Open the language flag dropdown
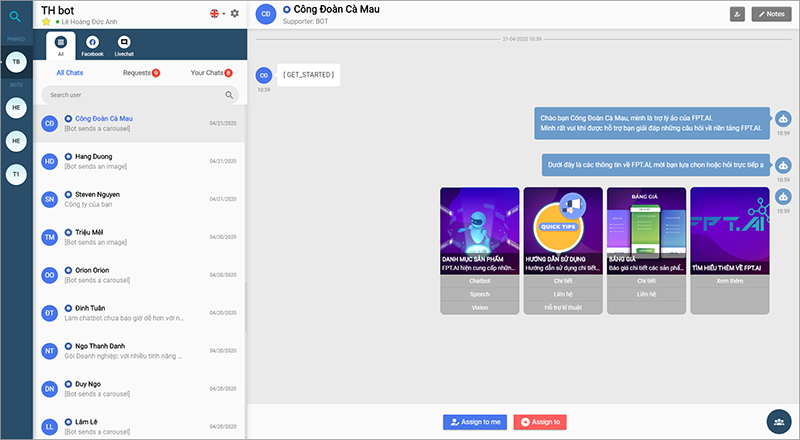Viewport: 800px width, 440px height. 217,13
